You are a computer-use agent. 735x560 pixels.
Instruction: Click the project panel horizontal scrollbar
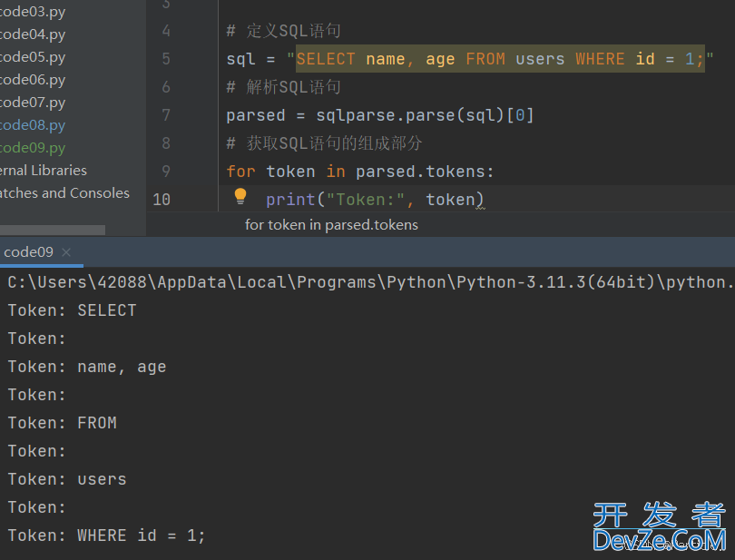[53, 230]
